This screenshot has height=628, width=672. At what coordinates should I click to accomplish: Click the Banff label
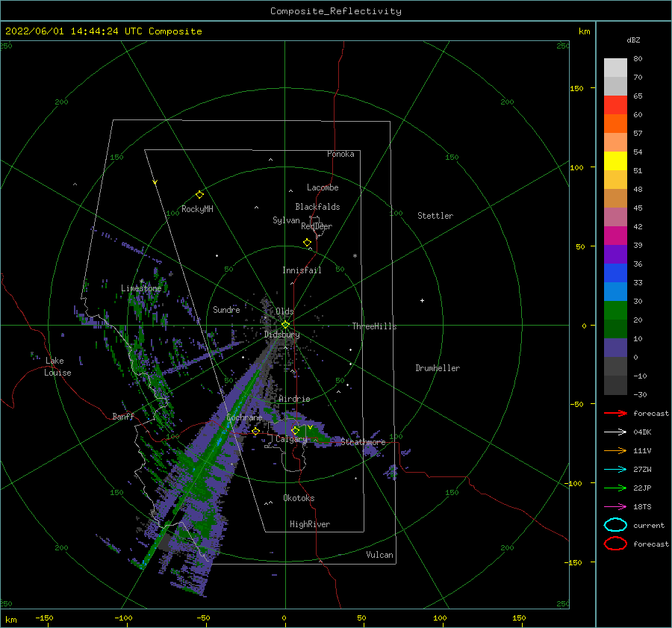click(x=123, y=416)
